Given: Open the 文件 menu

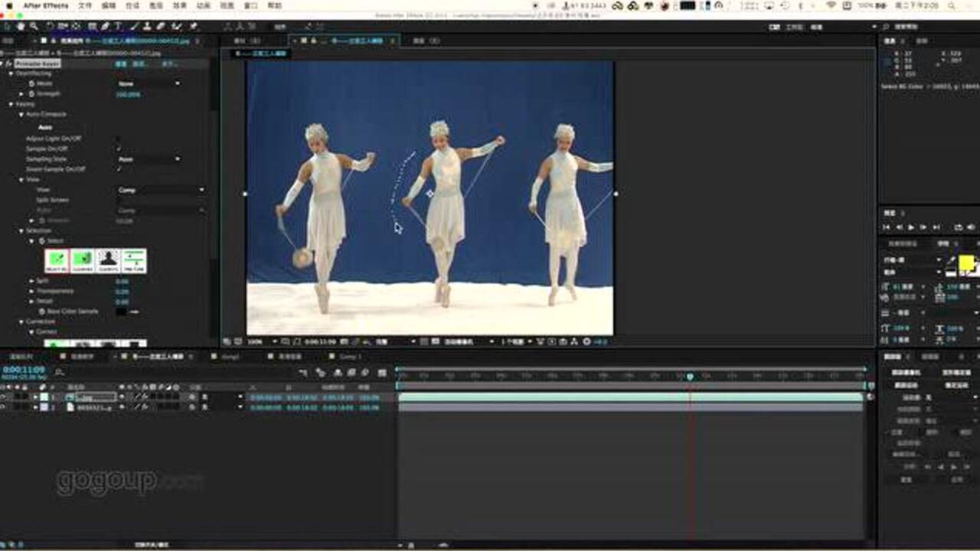Looking at the screenshot, I should pos(85,5).
